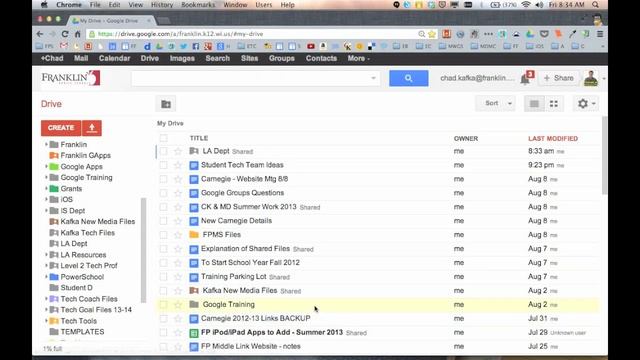This screenshot has height=360, width=640.
Task: Click the red CREATE button
Action: coord(61,128)
